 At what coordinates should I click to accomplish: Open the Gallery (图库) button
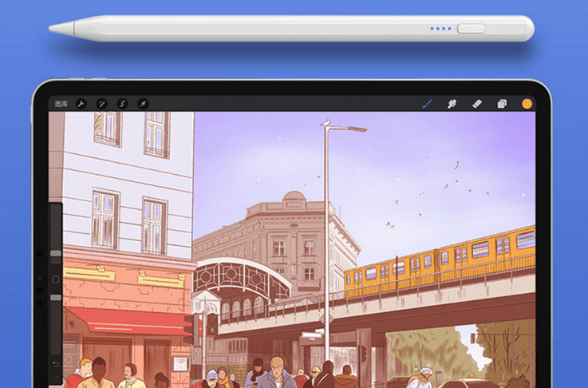61,104
